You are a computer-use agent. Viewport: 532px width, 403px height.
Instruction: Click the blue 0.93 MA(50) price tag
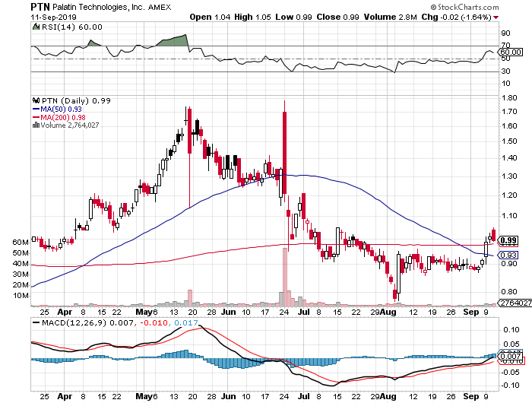point(509,255)
